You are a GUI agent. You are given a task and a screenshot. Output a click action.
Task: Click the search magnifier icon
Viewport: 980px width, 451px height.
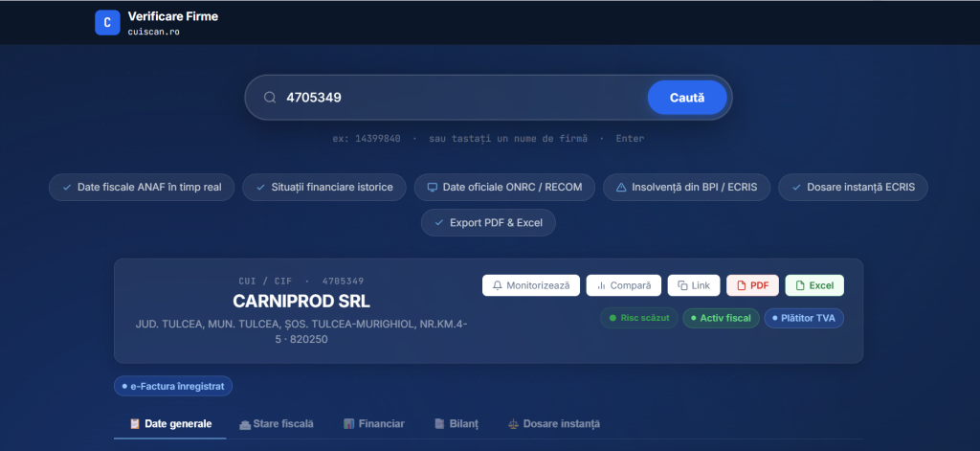click(x=269, y=98)
